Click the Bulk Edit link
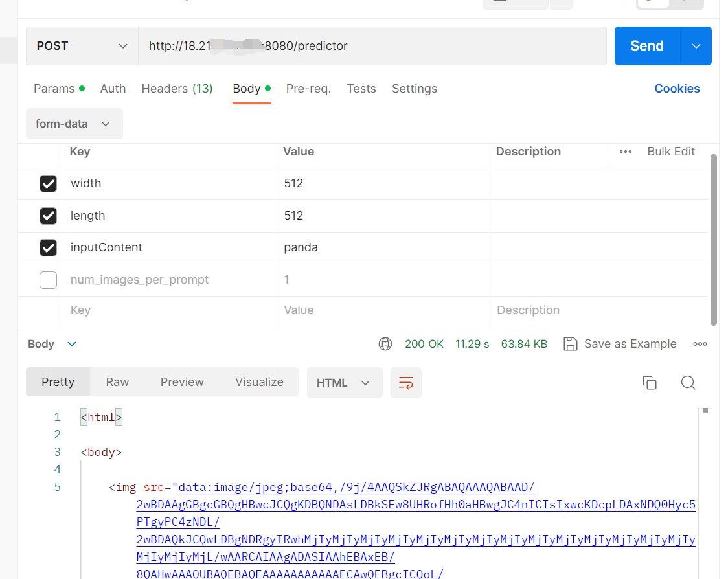The height and width of the screenshot is (579, 728). click(x=671, y=152)
